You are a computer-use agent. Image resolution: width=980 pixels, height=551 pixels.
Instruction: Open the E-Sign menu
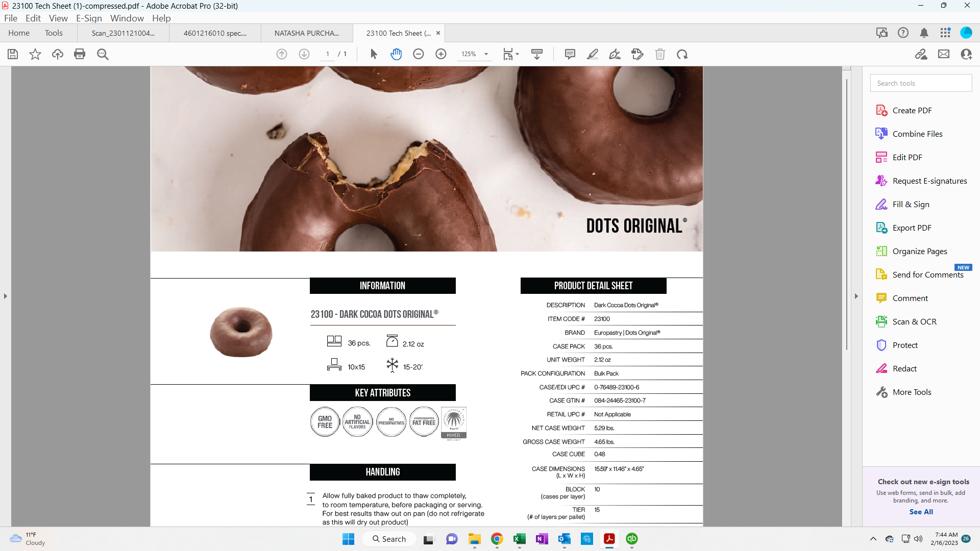(x=89, y=18)
